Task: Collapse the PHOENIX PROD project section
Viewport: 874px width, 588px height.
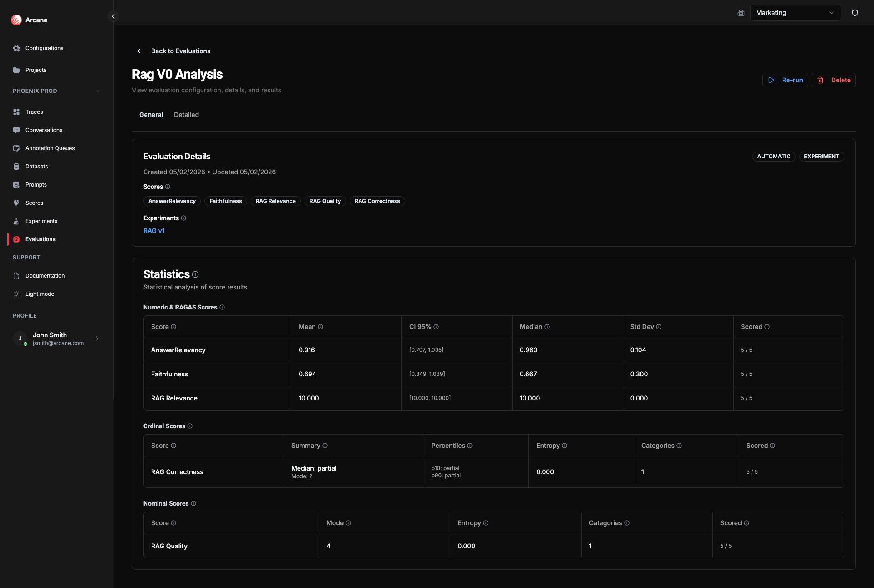Action: pyautogui.click(x=98, y=91)
